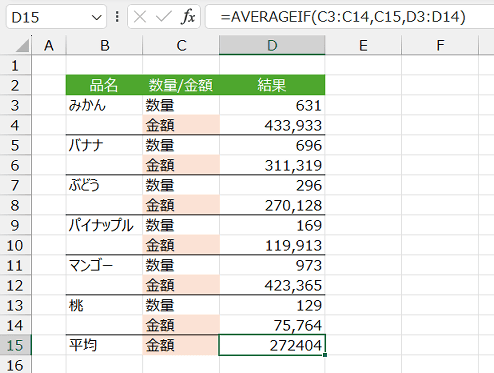The height and width of the screenshot is (373, 494).
Task: Click the green 品名 header cell
Action: point(104,85)
